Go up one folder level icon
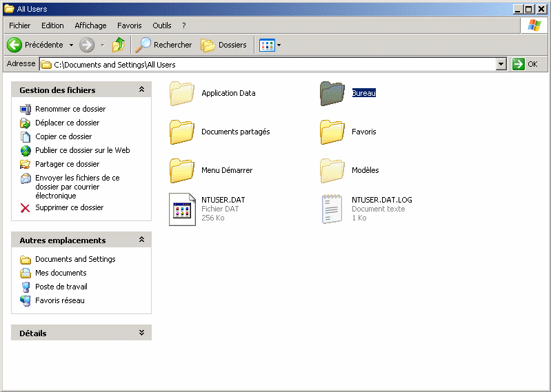The height and width of the screenshot is (392, 551). point(119,45)
